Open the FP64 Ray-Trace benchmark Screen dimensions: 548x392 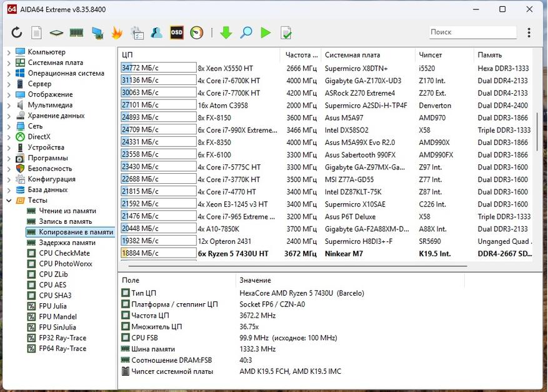coord(62,348)
